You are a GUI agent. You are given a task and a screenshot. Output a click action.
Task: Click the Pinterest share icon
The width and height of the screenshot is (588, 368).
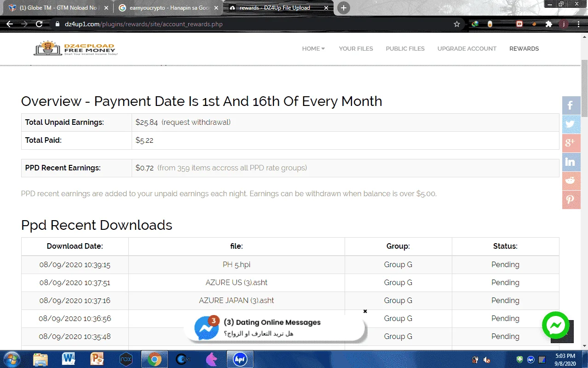[571, 200]
